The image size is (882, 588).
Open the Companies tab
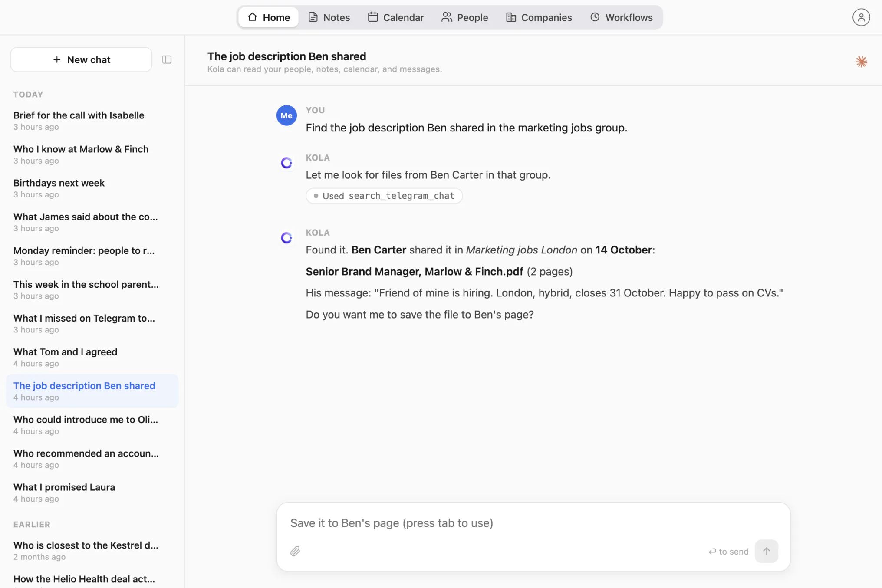pos(539,17)
